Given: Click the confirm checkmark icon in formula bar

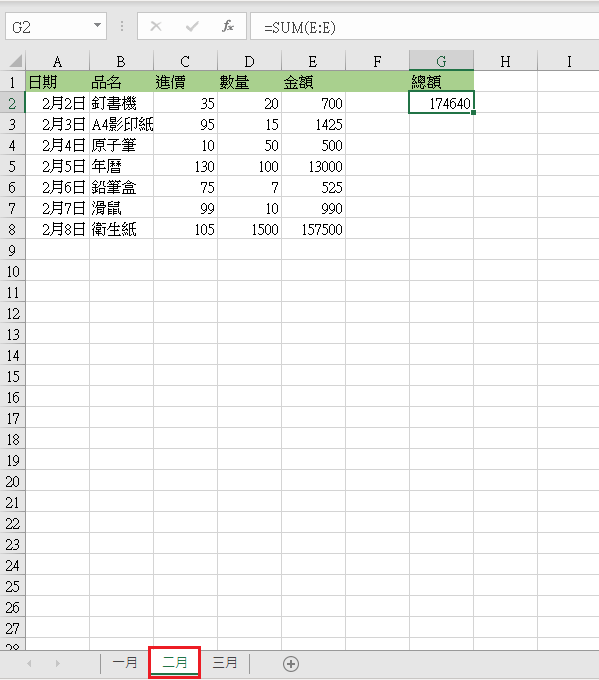Looking at the screenshot, I should point(192,27).
